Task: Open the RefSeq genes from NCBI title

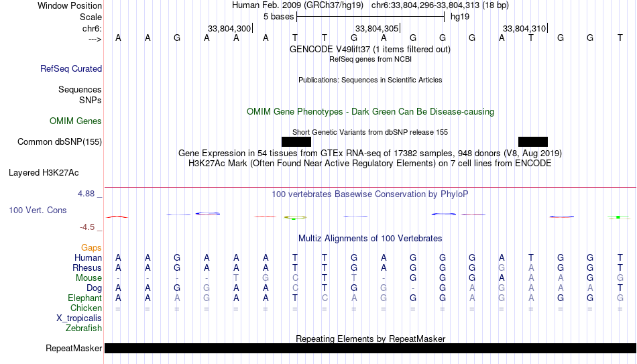Action: (x=370, y=59)
